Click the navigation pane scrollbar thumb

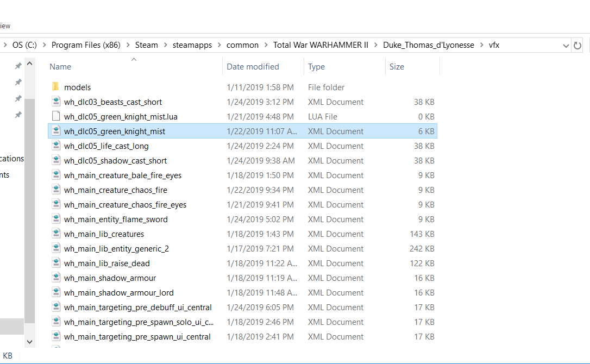click(30, 211)
